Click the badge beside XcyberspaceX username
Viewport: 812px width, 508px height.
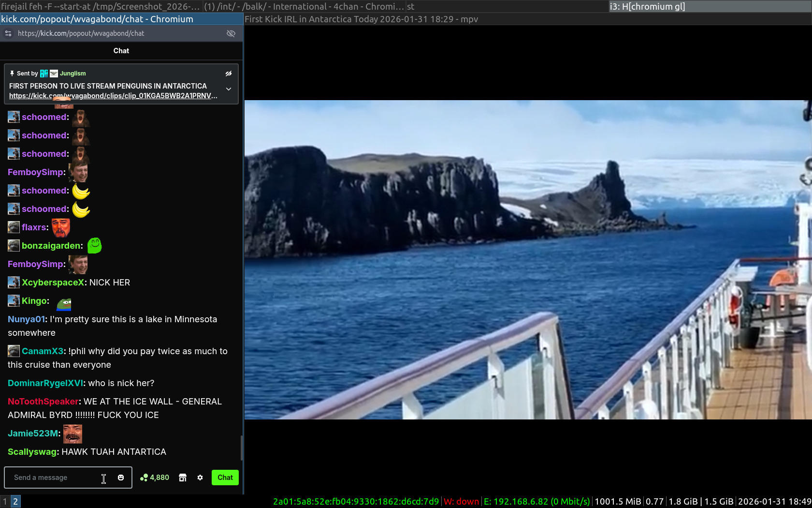click(14, 283)
